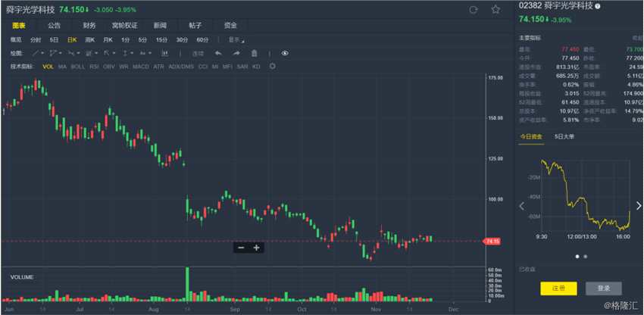This screenshot has width=644, height=315.
Task: Toggle the SAR indicator
Action: (242, 66)
